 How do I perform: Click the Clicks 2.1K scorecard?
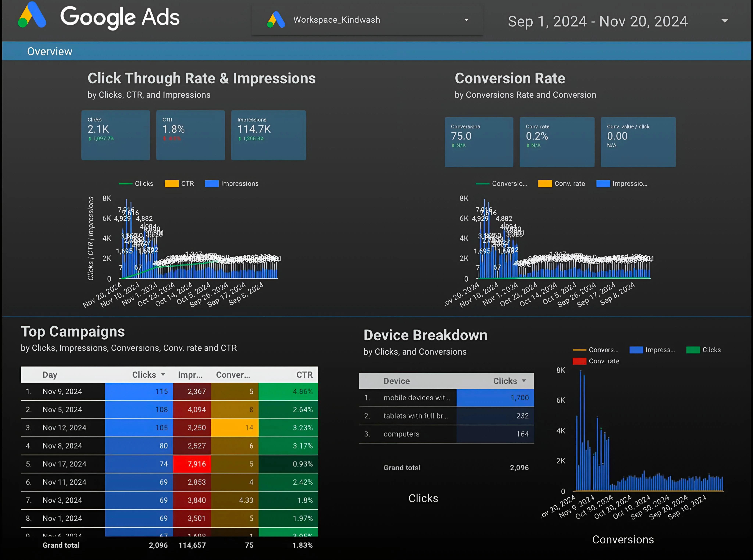click(x=116, y=135)
